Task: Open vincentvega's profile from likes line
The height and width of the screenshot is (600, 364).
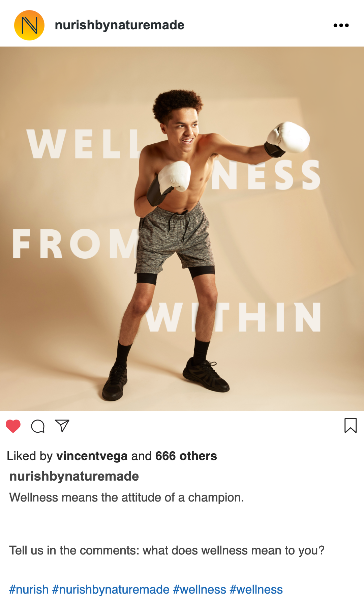Action: coord(92,456)
